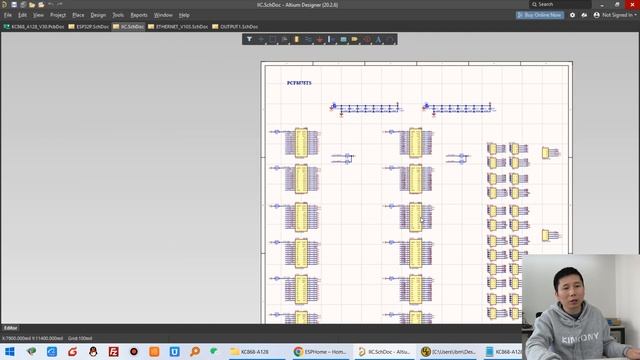Open the File menu

pyautogui.click(x=8, y=15)
